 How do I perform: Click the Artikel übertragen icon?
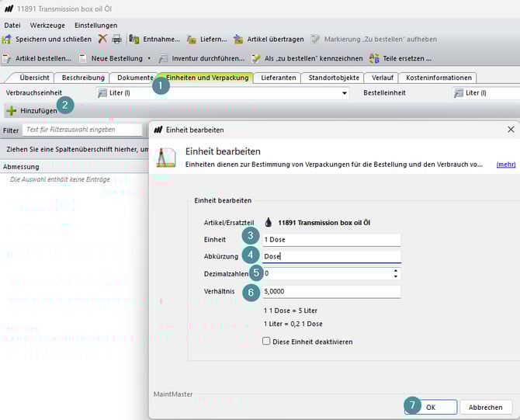[239, 39]
